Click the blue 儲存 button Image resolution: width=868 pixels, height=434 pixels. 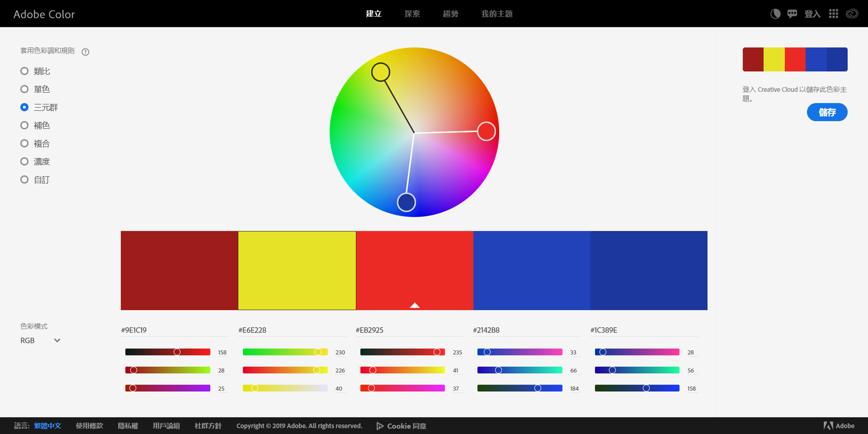827,112
